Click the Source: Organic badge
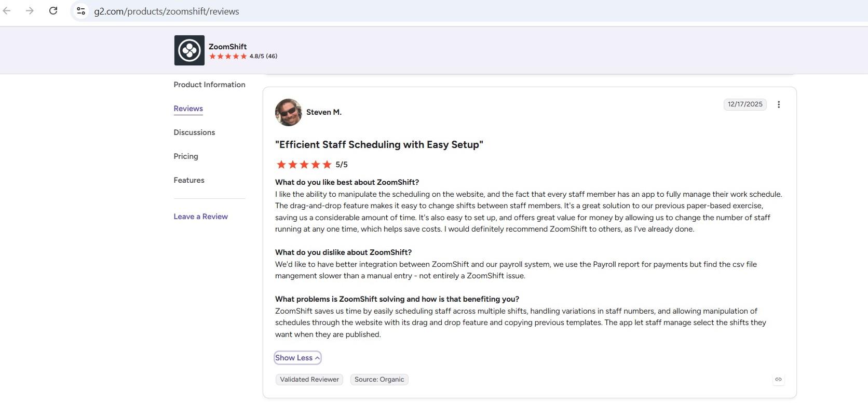 coord(379,380)
